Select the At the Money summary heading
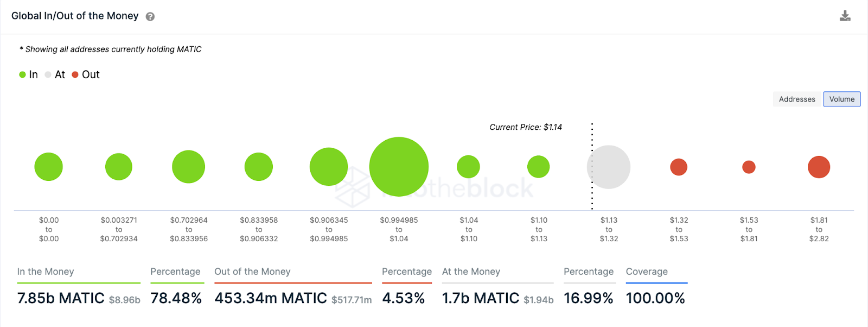This screenshot has height=327, width=868. [x=471, y=272]
